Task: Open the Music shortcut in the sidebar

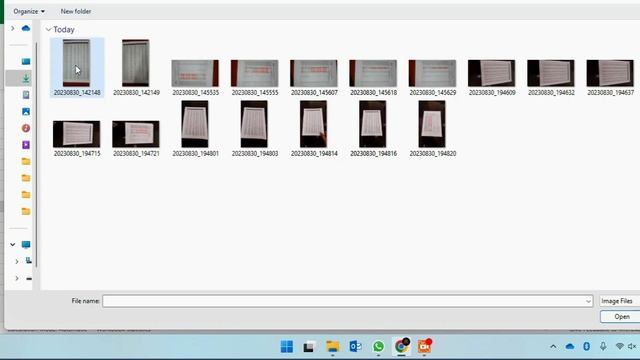Action: pos(26,128)
